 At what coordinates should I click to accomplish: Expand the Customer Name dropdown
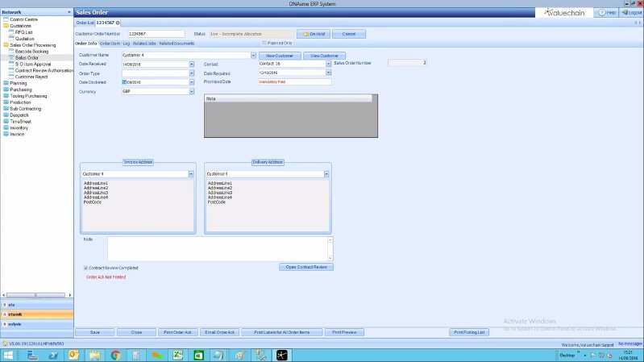click(x=253, y=55)
